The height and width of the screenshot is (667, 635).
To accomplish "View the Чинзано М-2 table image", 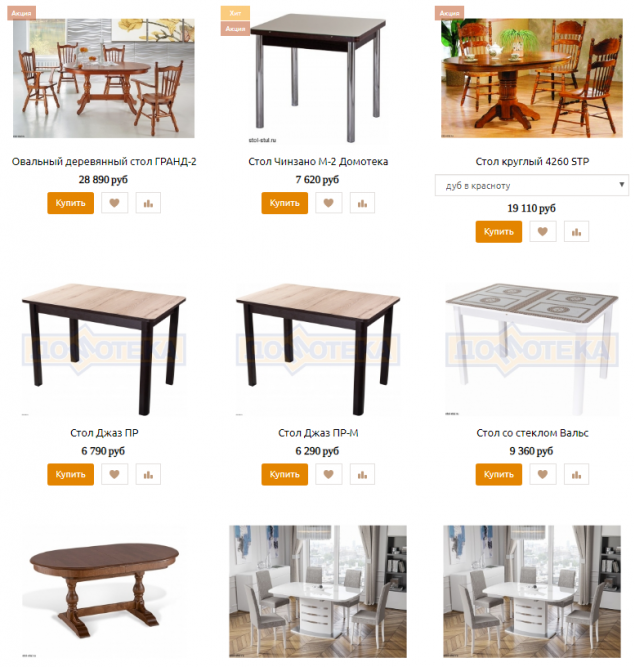I will 318,79.
